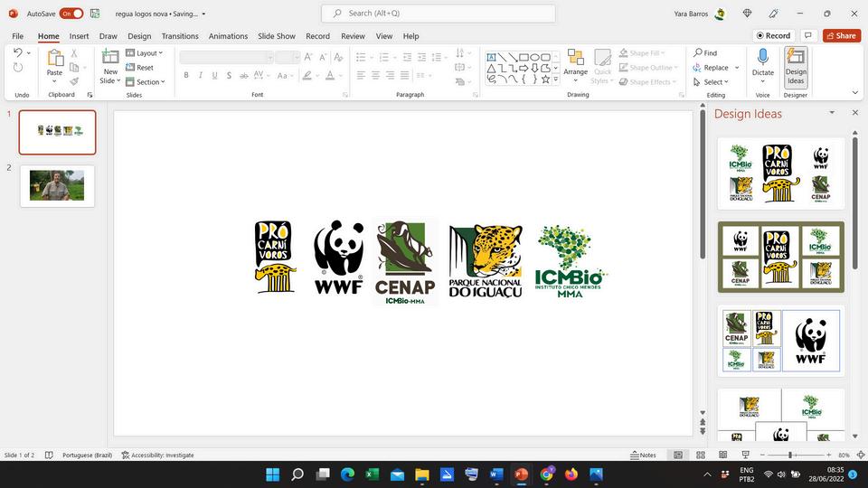The width and height of the screenshot is (868, 488).
Task: Open the Review tab
Action: pyautogui.click(x=354, y=36)
